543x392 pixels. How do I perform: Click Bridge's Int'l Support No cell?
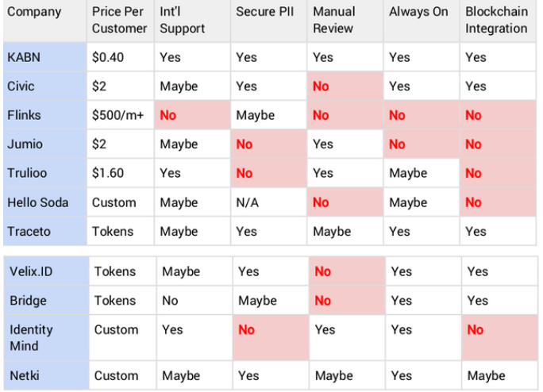click(194, 301)
